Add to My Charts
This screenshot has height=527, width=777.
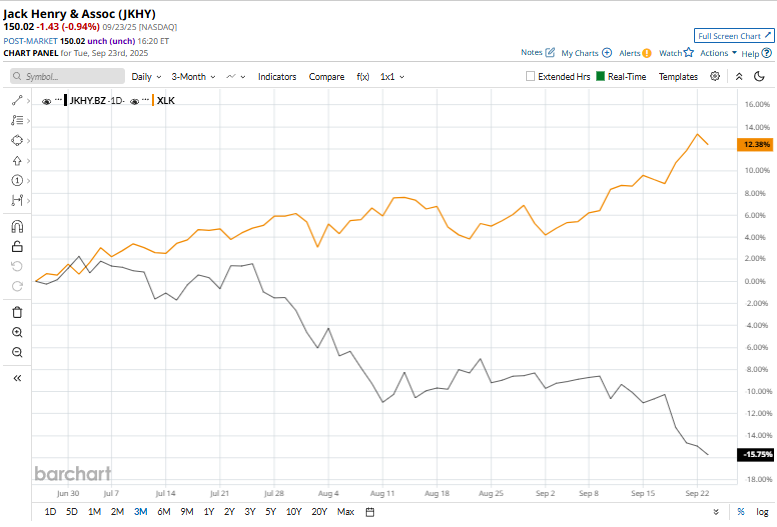click(x=586, y=53)
